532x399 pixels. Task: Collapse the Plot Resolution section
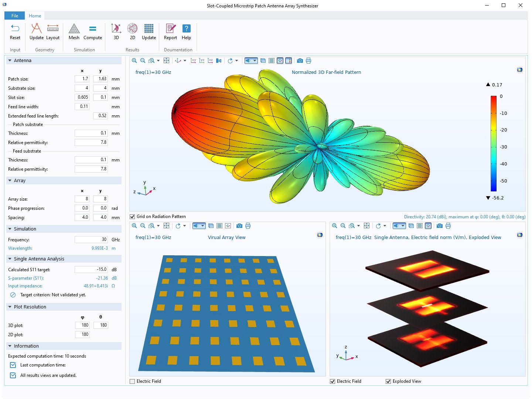click(x=10, y=307)
